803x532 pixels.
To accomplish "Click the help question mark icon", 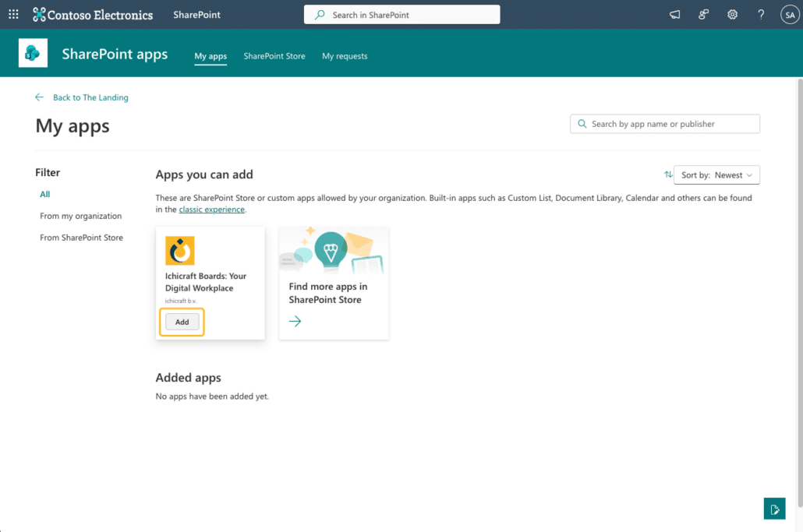I will tap(761, 15).
